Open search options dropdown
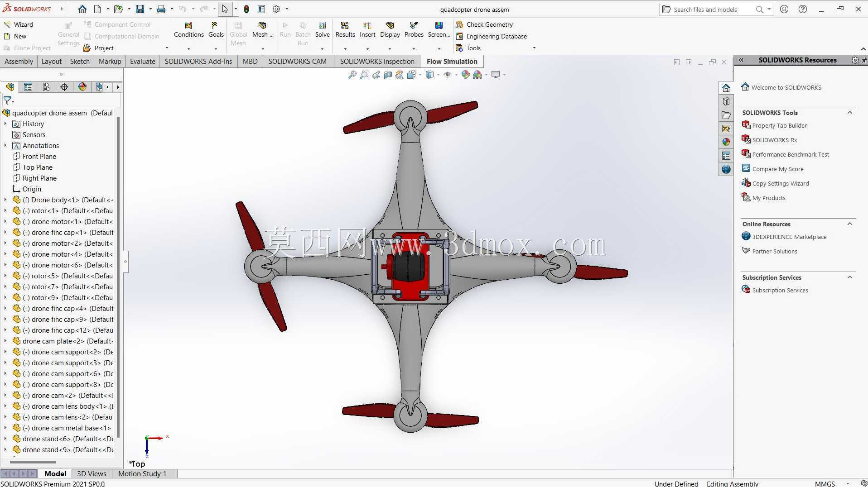868x487 pixels. click(x=769, y=10)
